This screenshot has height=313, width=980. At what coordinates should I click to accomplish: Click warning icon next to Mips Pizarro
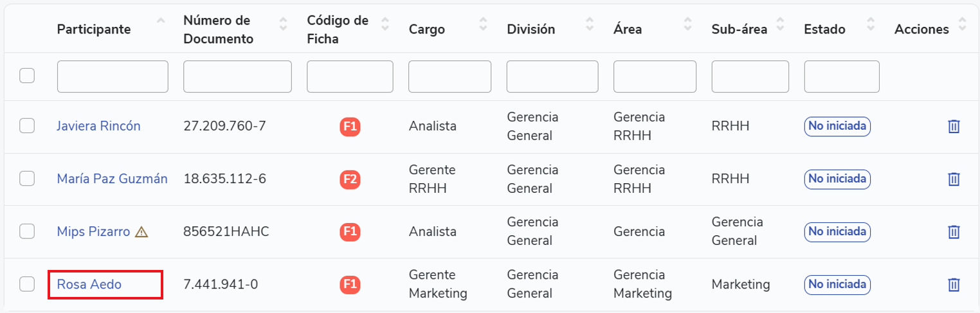pyautogui.click(x=142, y=232)
